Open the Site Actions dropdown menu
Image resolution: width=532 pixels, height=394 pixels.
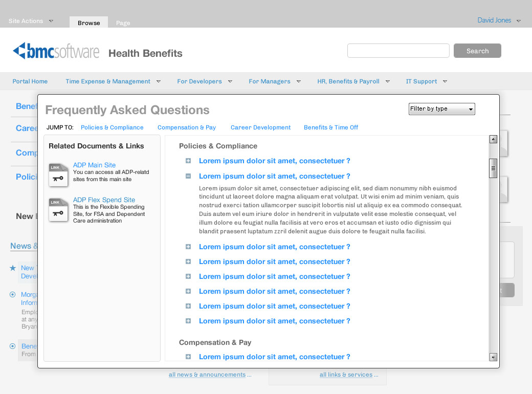[31, 21]
